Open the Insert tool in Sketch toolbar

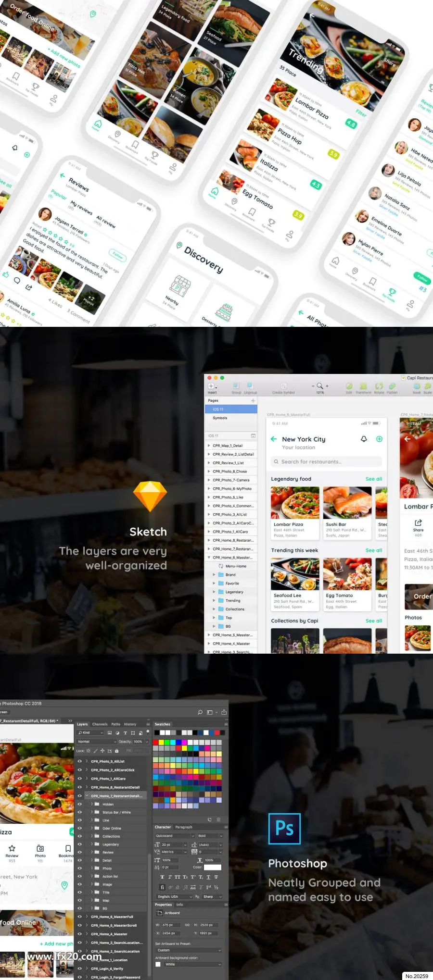point(211,386)
